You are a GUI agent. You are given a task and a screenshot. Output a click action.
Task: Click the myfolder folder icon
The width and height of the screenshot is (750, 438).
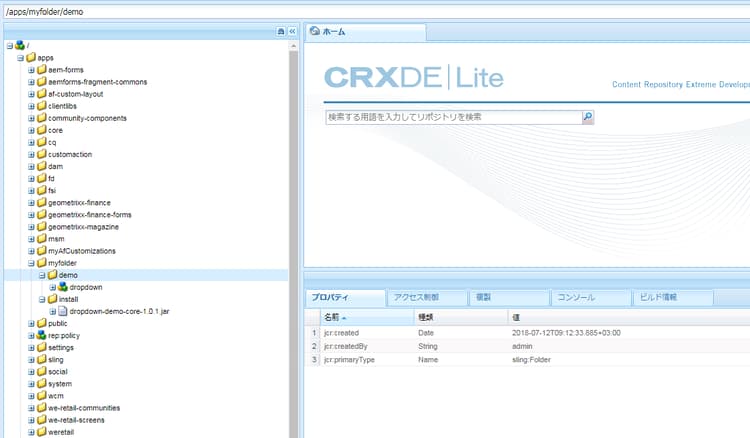(x=42, y=263)
